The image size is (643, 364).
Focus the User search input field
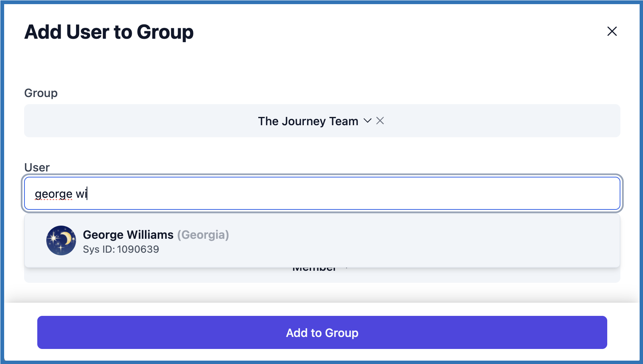coord(322,194)
